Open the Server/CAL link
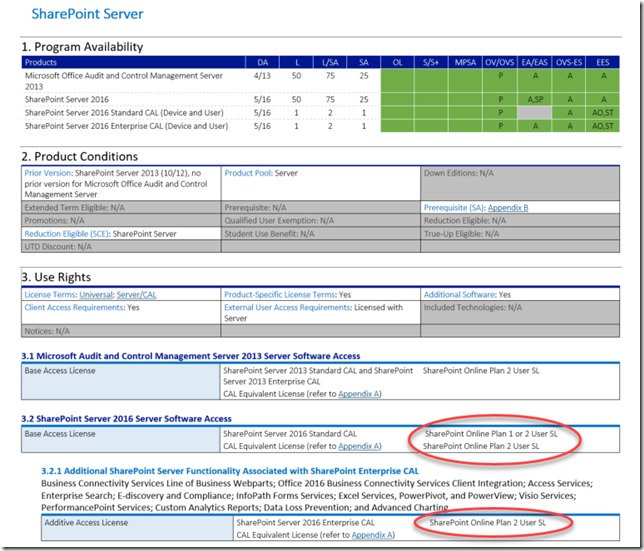This screenshot has height=551, width=644. point(136,295)
